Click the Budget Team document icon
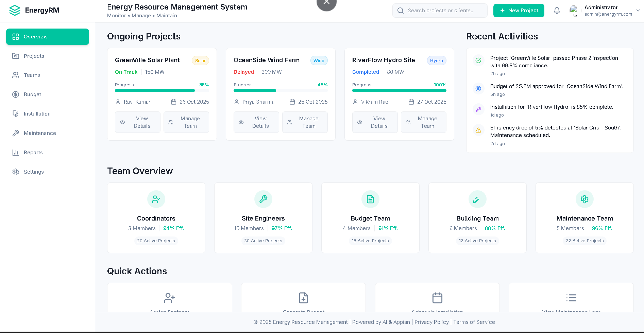The width and height of the screenshot is (644, 333). click(370, 199)
